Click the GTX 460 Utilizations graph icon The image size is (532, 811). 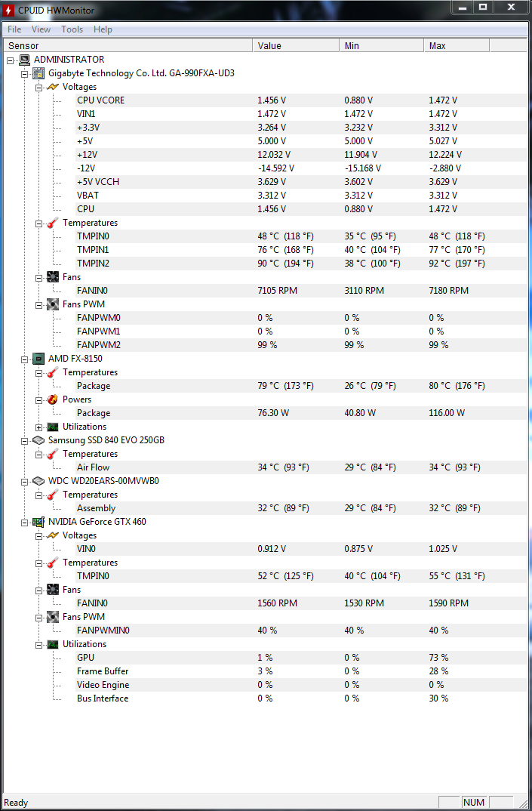coord(53,644)
